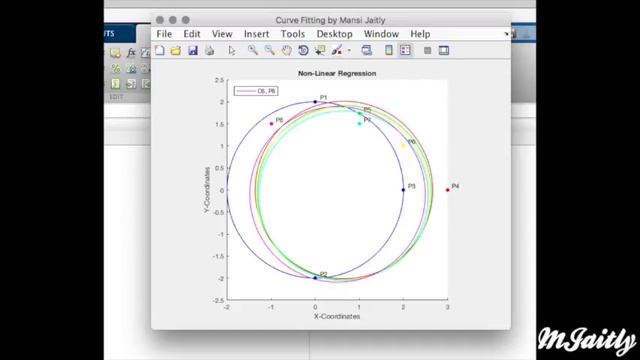This screenshot has height=360, width=640.
Task: Click the red data point P4
Action: coord(447,190)
